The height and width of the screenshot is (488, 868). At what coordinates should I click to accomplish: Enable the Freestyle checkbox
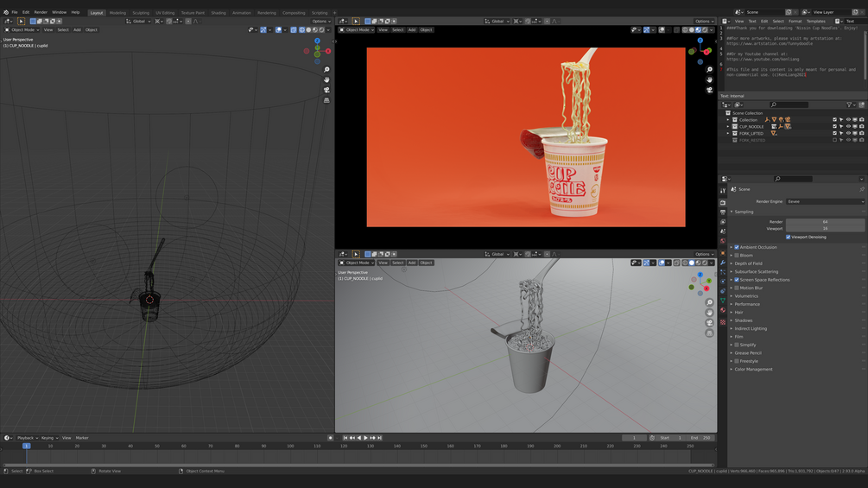737,361
